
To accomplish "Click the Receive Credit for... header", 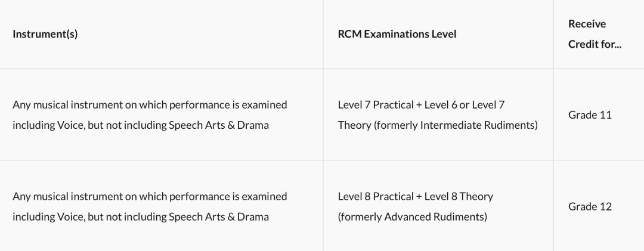I will point(595,34).
